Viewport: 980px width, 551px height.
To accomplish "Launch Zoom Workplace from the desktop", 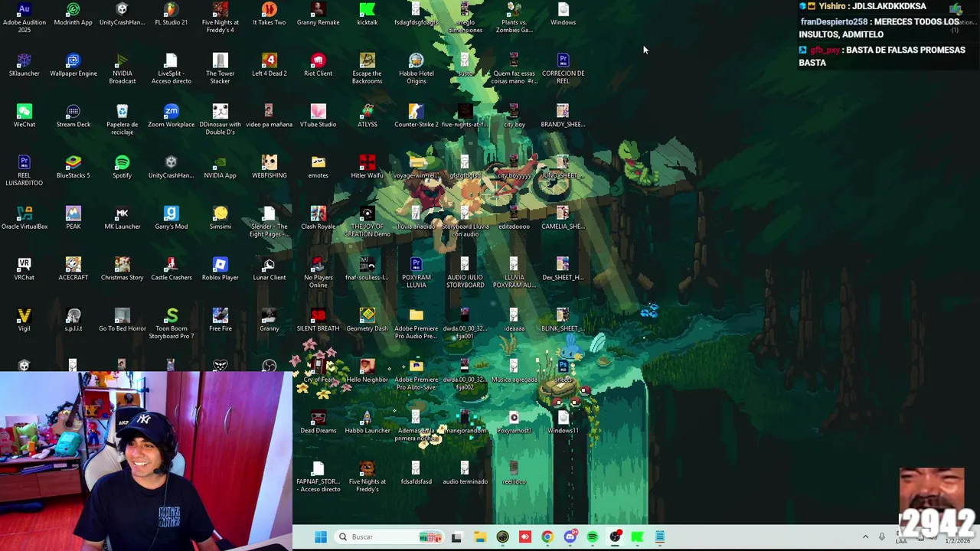I will [x=171, y=116].
